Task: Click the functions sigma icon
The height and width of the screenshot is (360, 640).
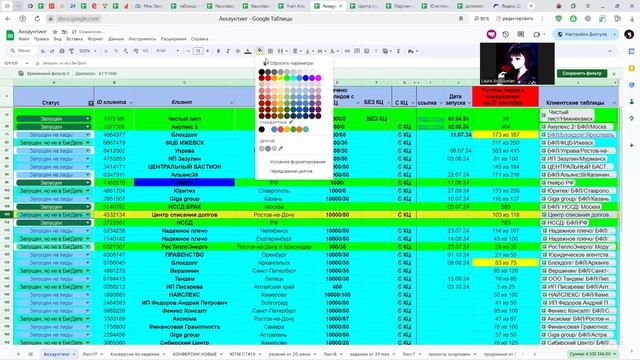Action: coord(398,51)
